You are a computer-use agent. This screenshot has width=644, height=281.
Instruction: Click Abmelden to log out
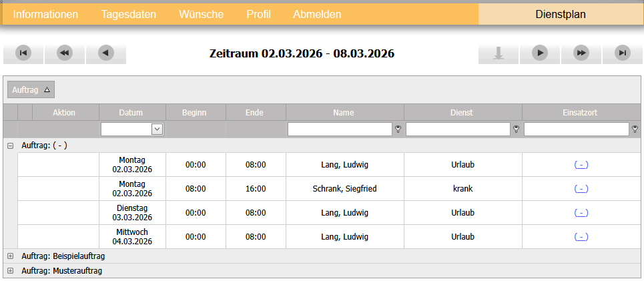317,14
